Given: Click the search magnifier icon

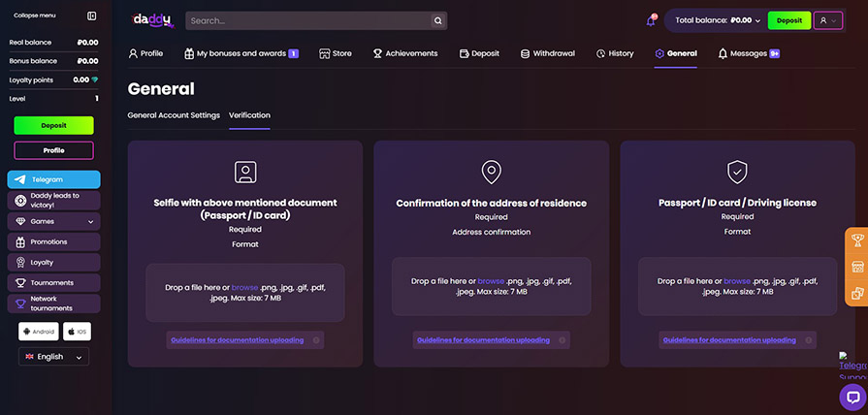Looking at the screenshot, I should click(438, 20).
